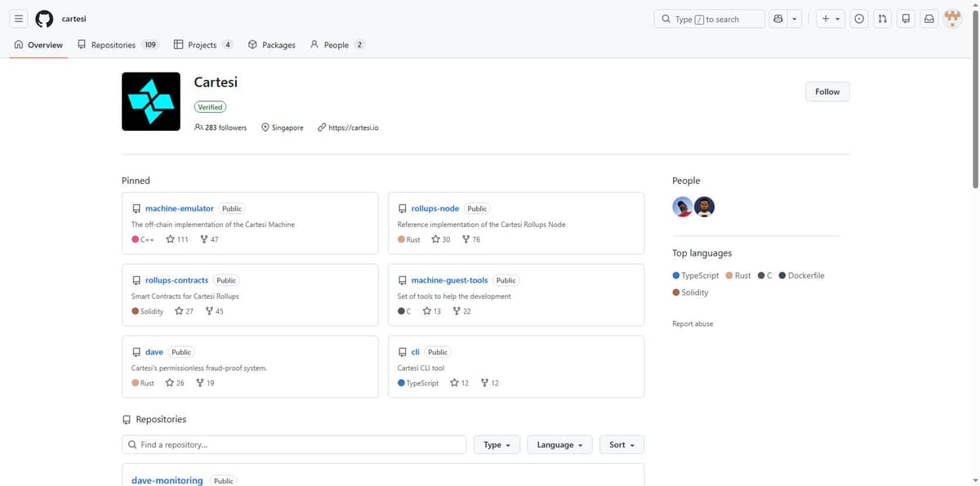The width and height of the screenshot is (980, 486).
Task: Filter by TypeScript in Top languages
Action: pos(696,275)
